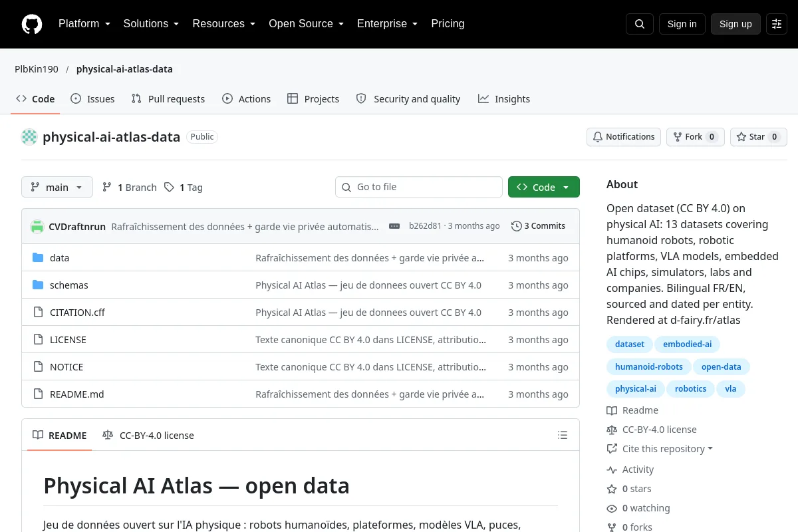Open the GitHub homepage logo
The image size is (798, 532).
32,24
